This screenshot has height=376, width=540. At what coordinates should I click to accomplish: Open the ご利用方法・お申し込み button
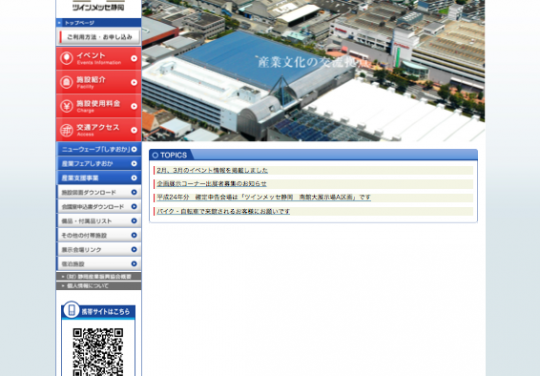(98, 37)
